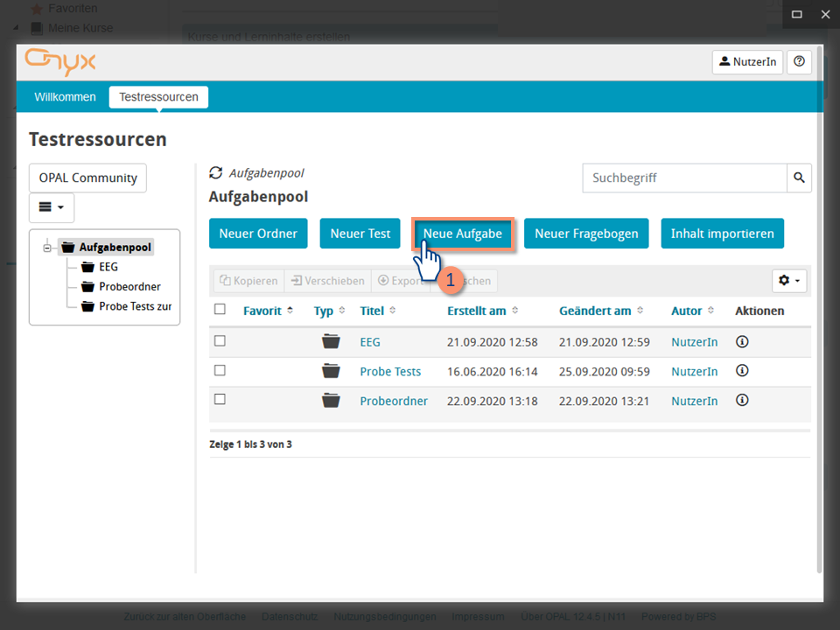Open the help question mark icon
Screen dimensions: 840x630
pos(799,61)
